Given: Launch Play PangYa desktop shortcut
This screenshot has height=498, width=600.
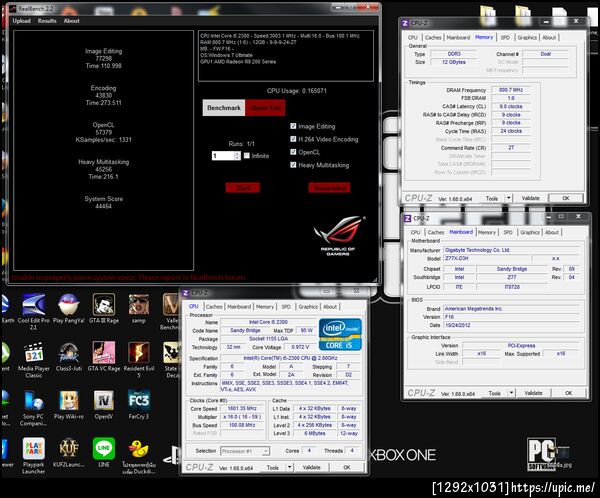Looking at the screenshot, I should (x=69, y=309).
